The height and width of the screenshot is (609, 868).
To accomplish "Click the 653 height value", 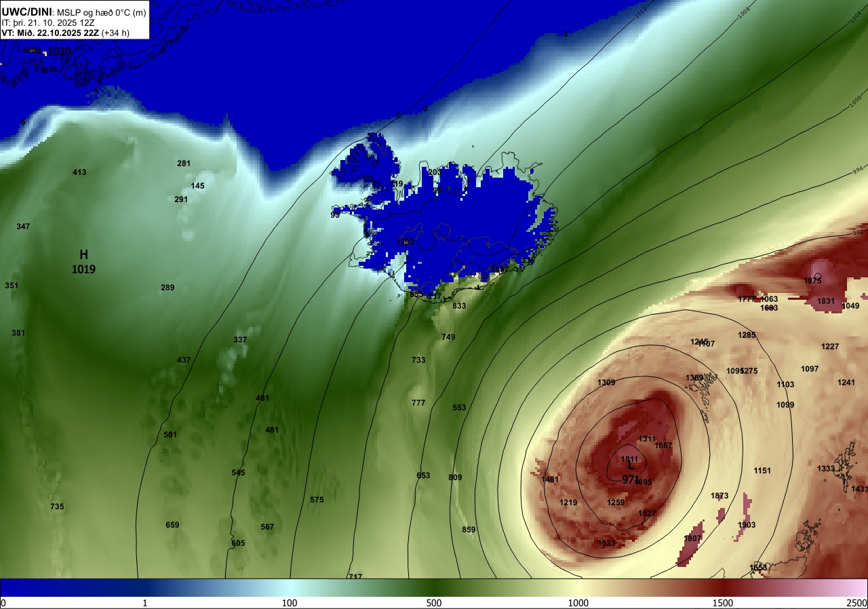I will [423, 475].
